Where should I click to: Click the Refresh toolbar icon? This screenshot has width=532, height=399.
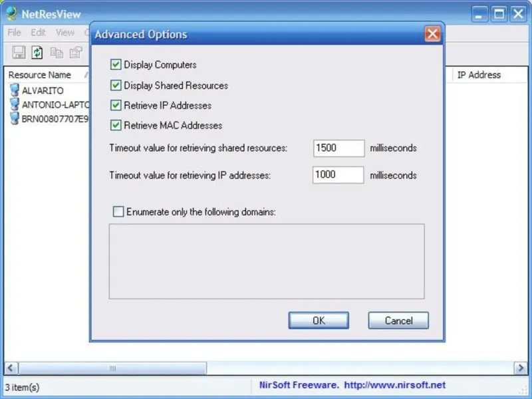[37, 53]
